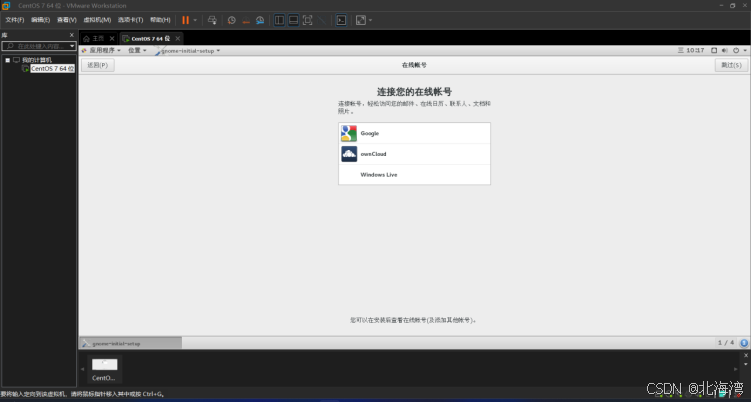This screenshot has width=751, height=403.
Task: Click the 1 / 4 workspace indicator
Action: 726,343
